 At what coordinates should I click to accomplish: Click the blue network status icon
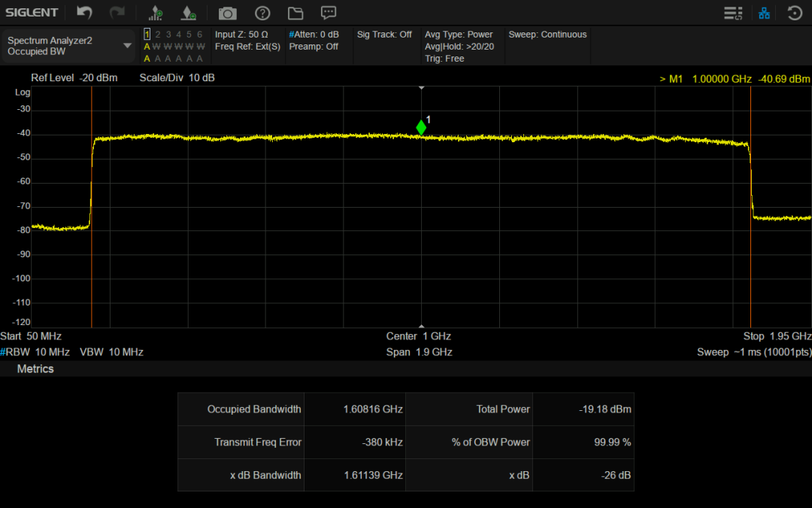[764, 13]
